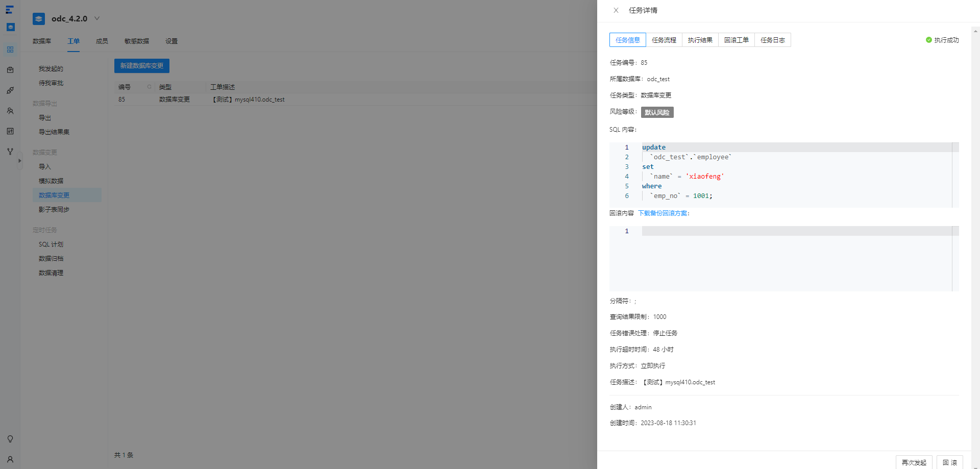Click the 新建数据库变更 button
This screenshot has height=469, width=980.
pyautogui.click(x=142, y=66)
